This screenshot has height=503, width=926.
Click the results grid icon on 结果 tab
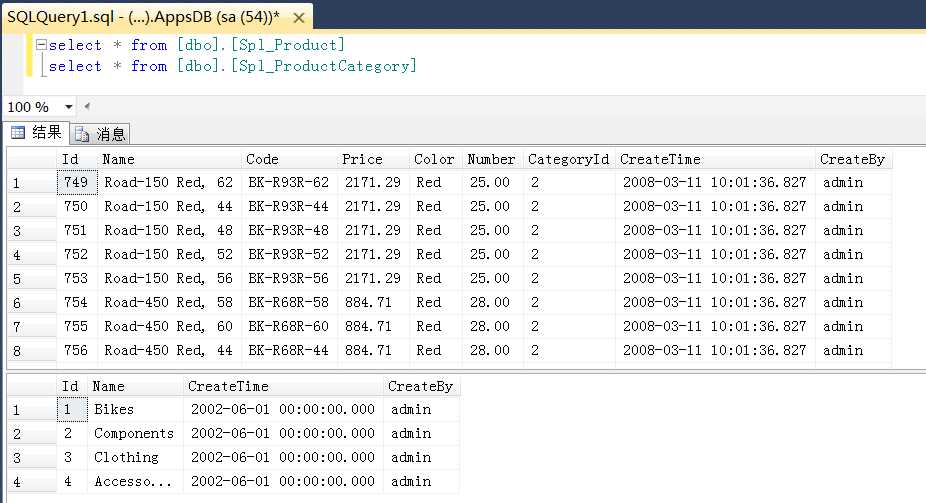[19, 133]
